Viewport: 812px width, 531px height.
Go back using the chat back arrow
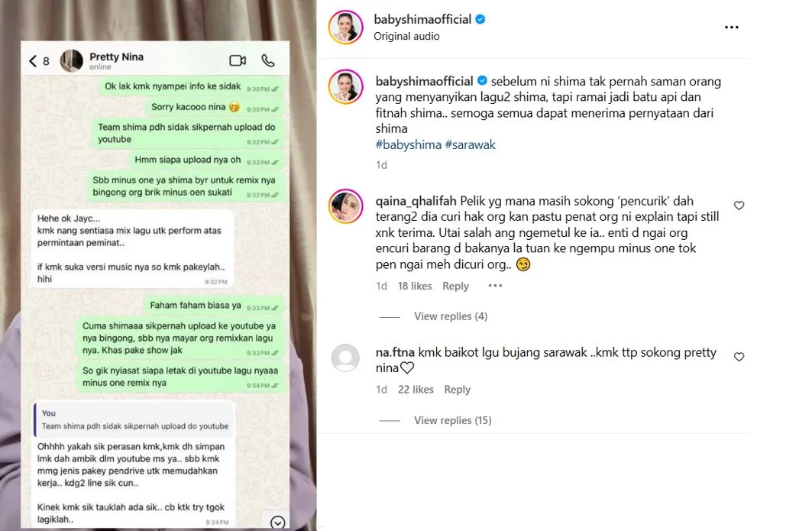tap(34, 61)
